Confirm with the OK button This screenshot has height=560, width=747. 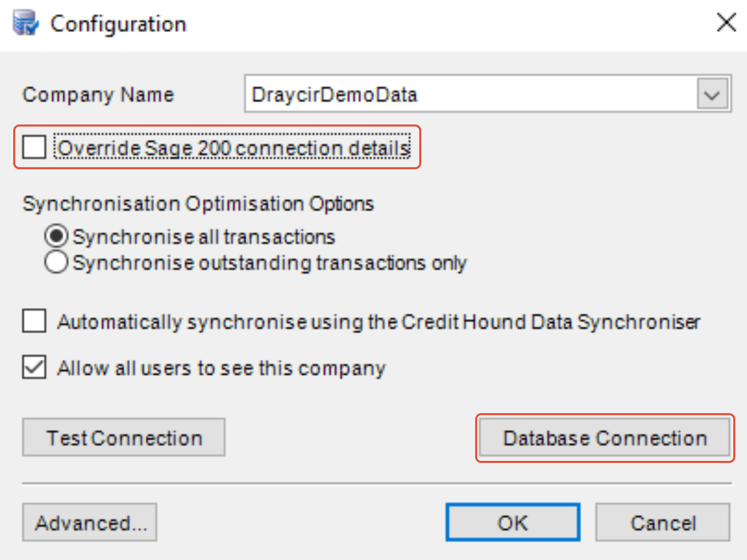click(513, 522)
